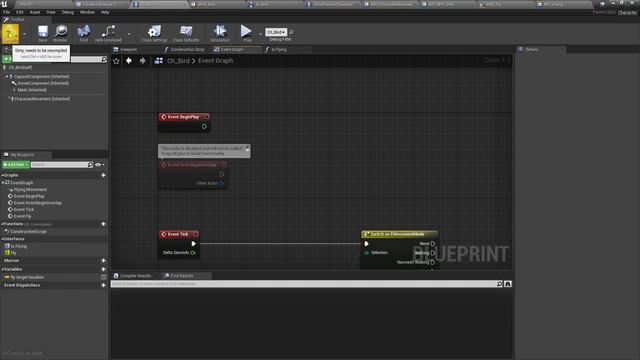Collapse the EventGraph tree item
The height and width of the screenshot is (360, 640).
tap(3, 182)
